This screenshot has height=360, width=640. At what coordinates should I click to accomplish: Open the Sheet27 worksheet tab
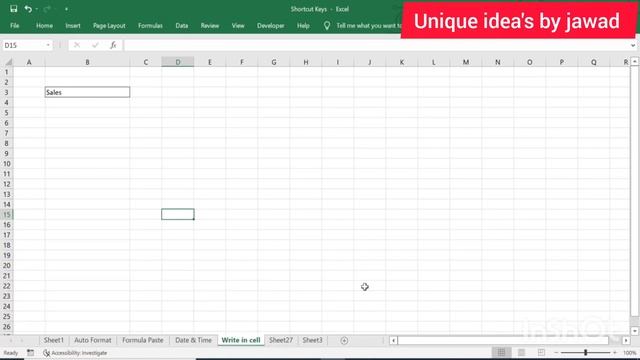pos(281,340)
